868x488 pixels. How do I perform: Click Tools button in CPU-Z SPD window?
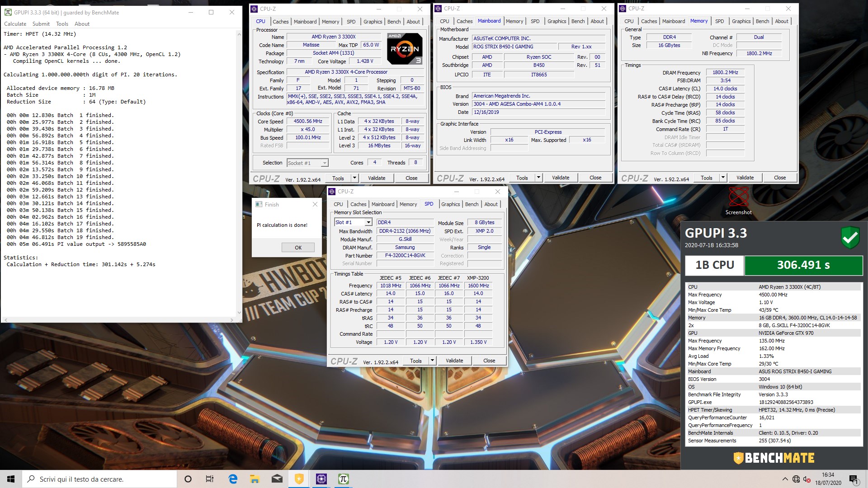pyautogui.click(x=416, y=361)
